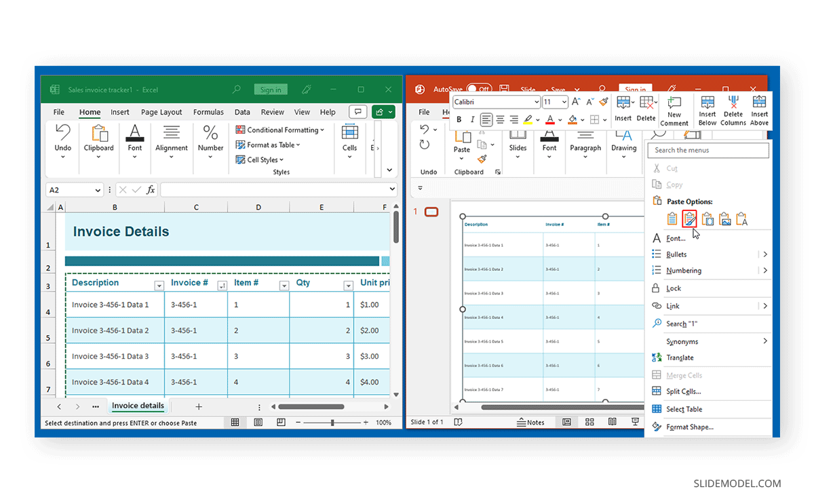Click Format Painter on the mini toolbar
Image resolution: width=814 pixels, height=504 pixels.
(604, 103)
